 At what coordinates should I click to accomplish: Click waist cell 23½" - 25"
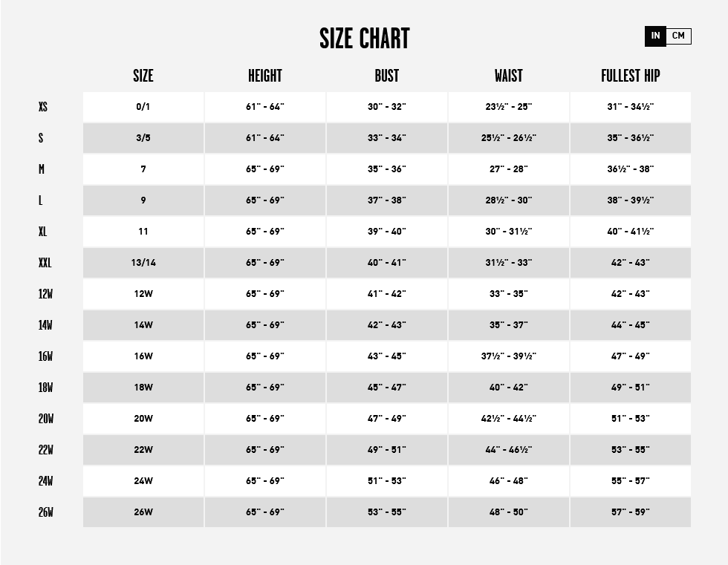click(509, 107)
